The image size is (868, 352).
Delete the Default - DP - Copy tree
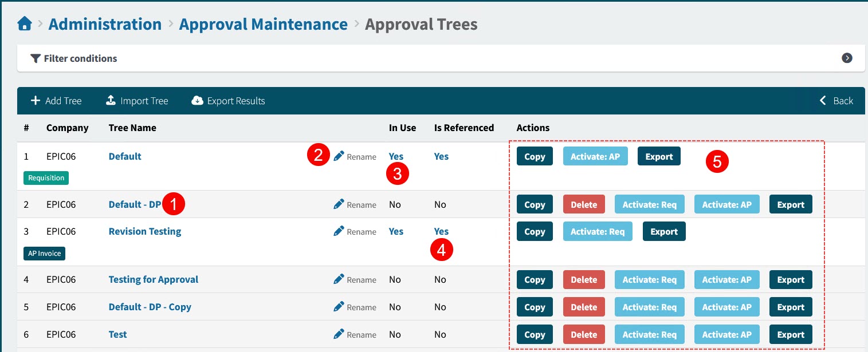[x=584, y=307]
